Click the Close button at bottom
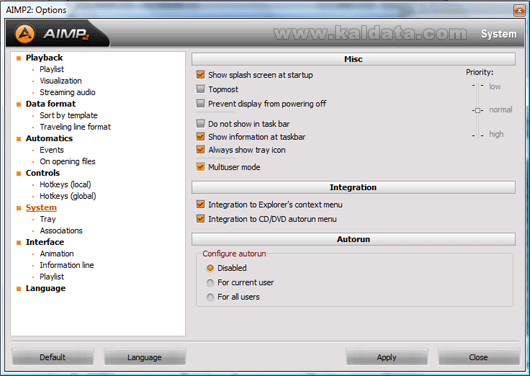530x376 pixels. click(x=478, y=357)
